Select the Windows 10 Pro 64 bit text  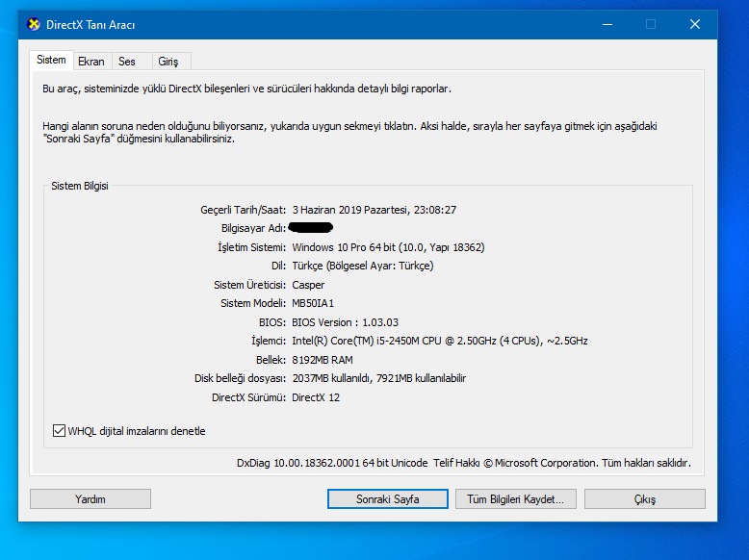coord(344,247)
